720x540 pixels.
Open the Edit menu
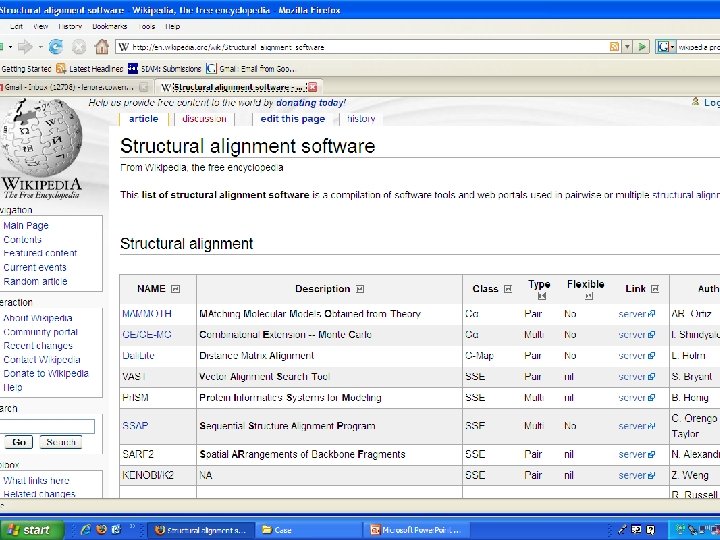16,27
